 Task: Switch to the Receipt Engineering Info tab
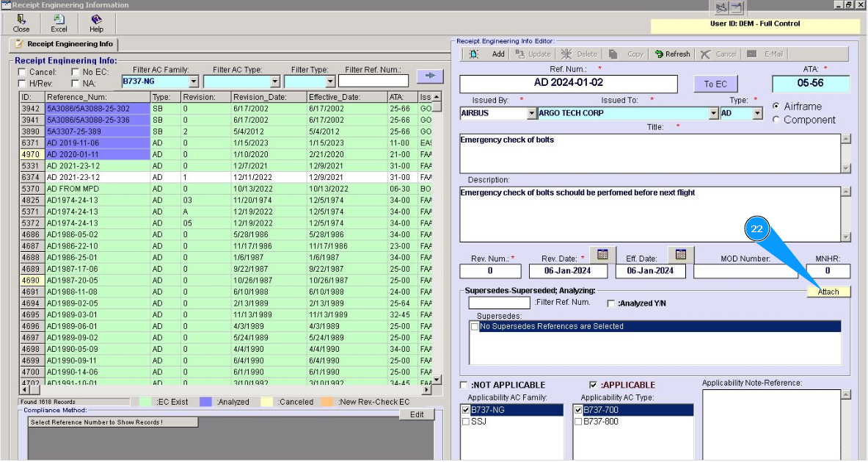click(65, 44)
